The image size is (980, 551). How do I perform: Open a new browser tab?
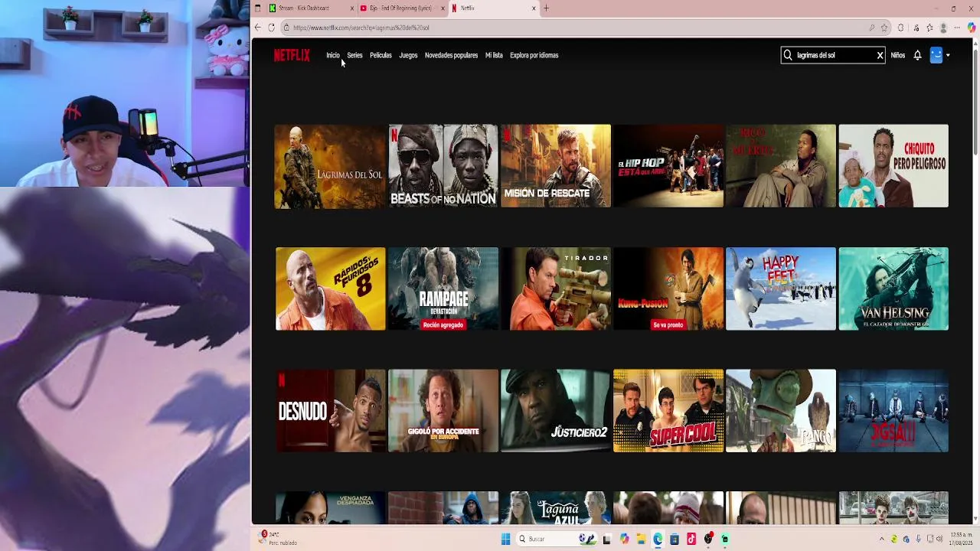pos(546,8)
